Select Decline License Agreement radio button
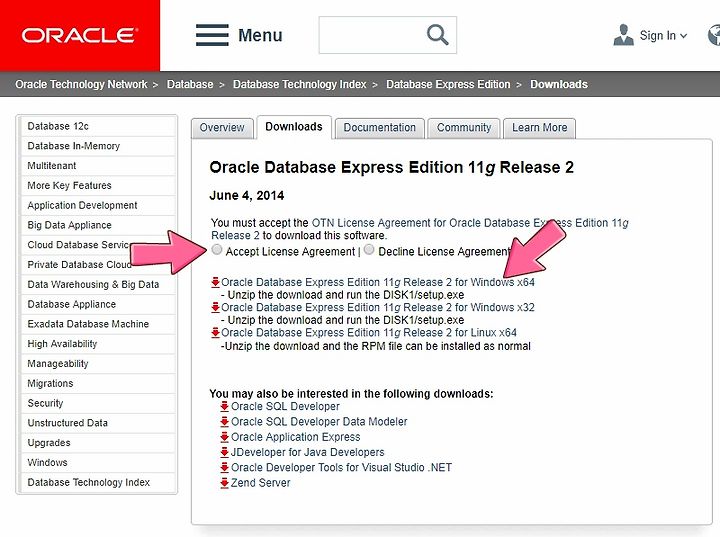Image resolution: width=720 pixels, height=537 pixels. (369, 250)
